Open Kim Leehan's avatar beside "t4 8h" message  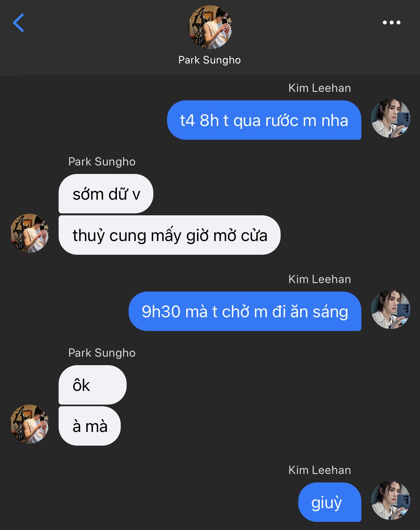click(390, 118)
